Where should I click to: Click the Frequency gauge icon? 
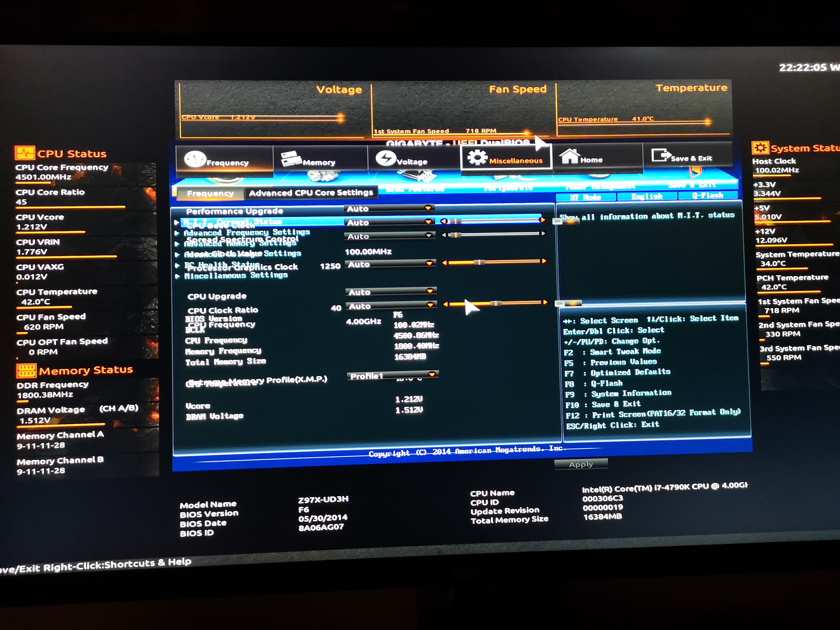pos(195,159)
